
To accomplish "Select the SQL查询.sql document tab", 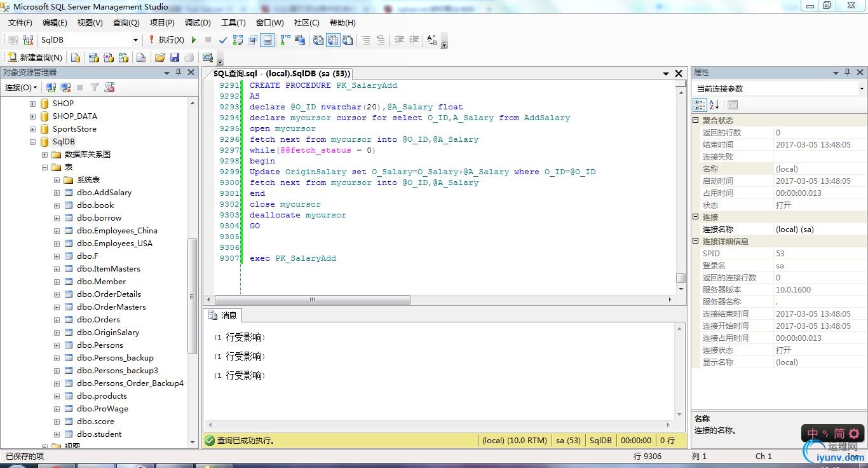I will coord(281,74).
